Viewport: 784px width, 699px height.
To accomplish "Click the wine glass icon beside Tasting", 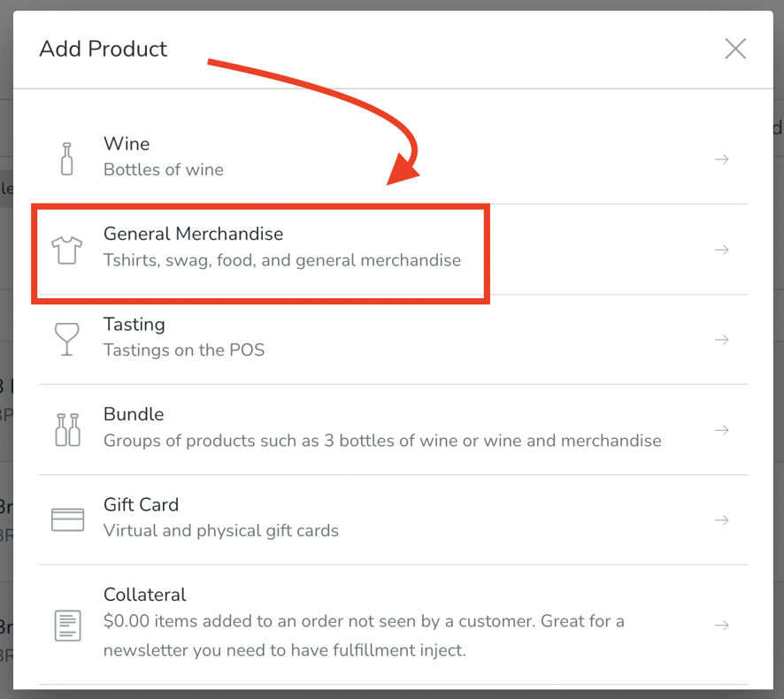I will (x=68, y=338).
